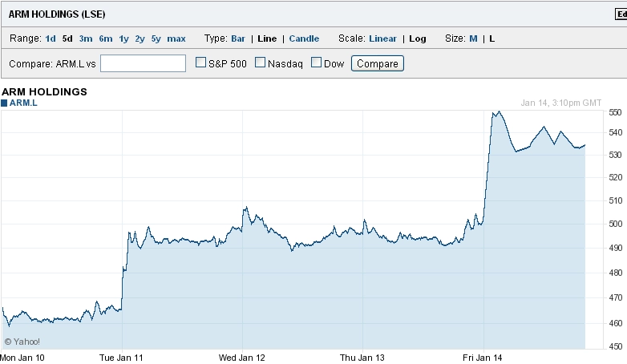Click the Jan 14, 3:10pm GMT timestamp
This screenshot has width=627, height=364.
click(560, 103)
